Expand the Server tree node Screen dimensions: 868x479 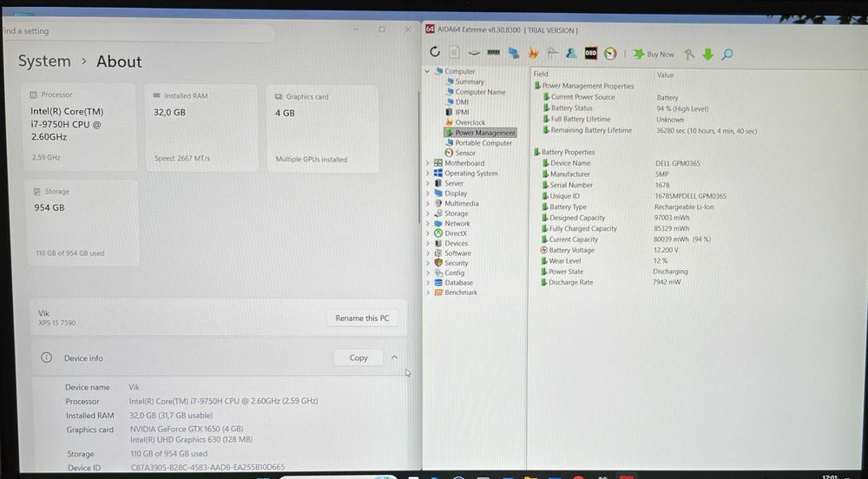click(x=427, y=183)
